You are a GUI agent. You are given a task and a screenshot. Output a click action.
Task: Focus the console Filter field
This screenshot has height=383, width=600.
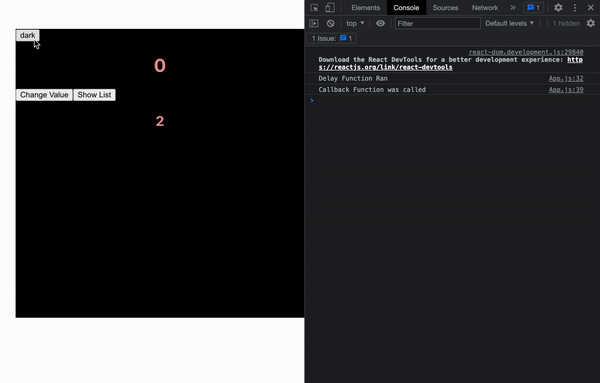pos(437,23)
